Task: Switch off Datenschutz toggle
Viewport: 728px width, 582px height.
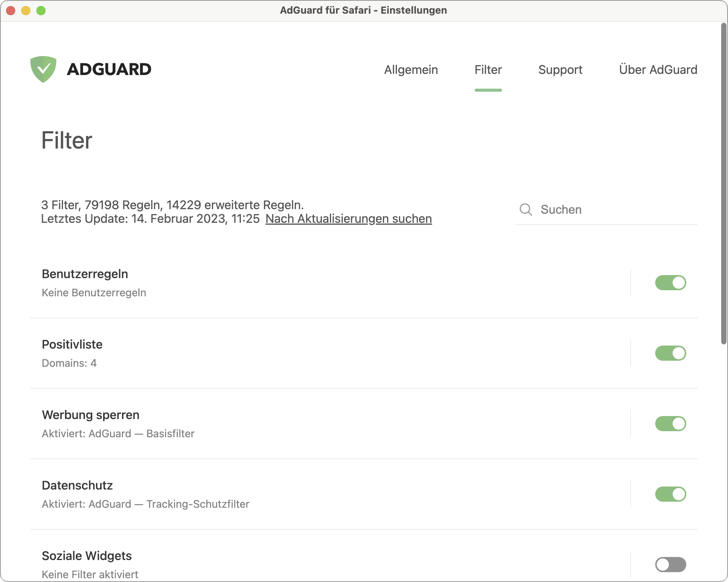Action: 670,494
